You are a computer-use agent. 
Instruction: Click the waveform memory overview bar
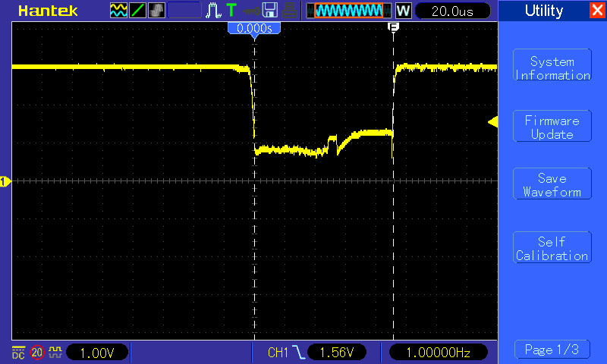(x=349, y=11)
